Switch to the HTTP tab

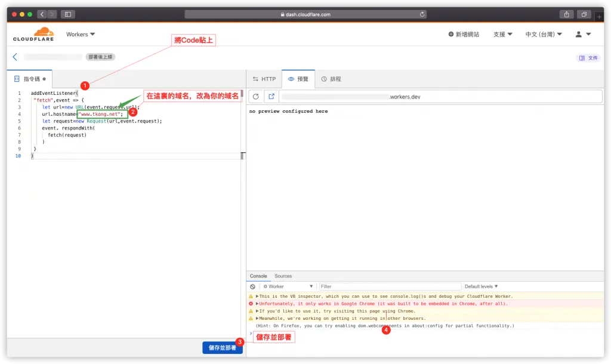click(x=264, y=79)
